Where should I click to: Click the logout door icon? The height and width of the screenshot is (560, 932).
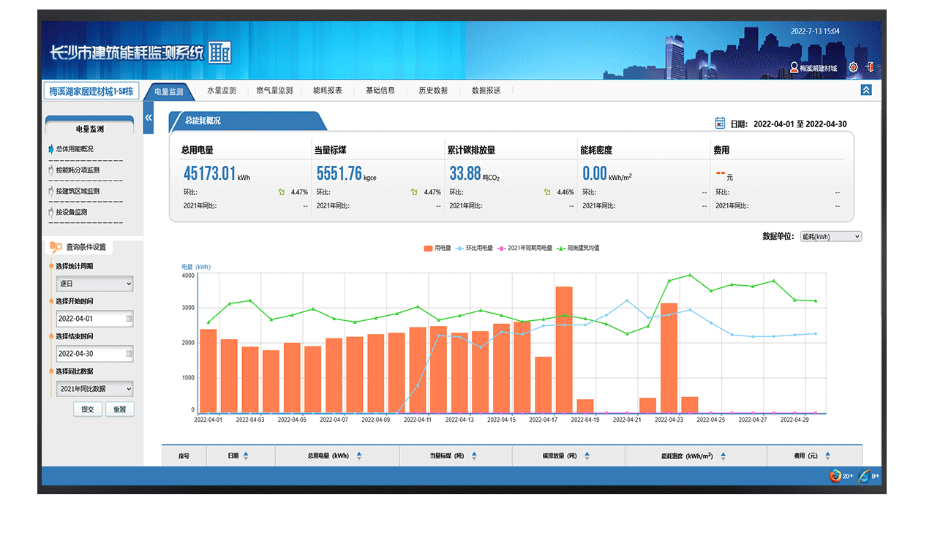870,67
